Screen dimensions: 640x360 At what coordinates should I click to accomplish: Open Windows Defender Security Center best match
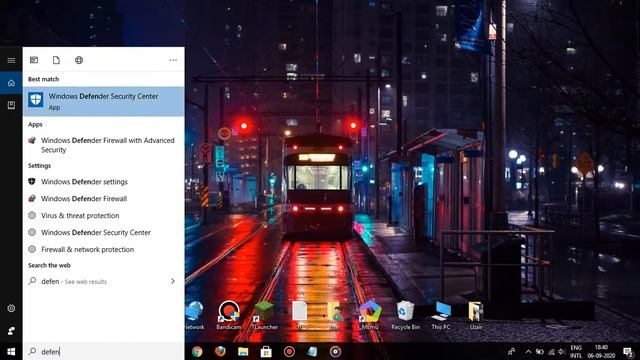tap(103, 101)
